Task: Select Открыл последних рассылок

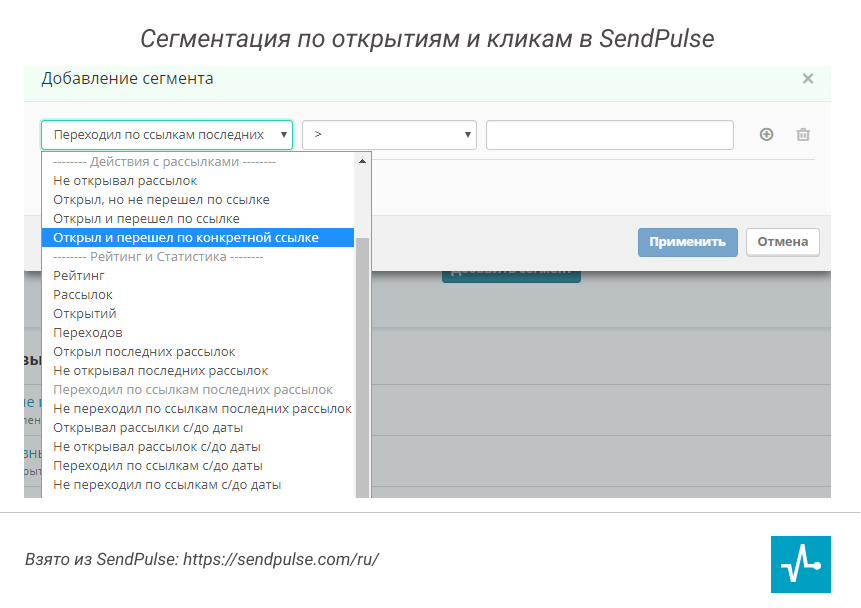Action: click(198, 352)
